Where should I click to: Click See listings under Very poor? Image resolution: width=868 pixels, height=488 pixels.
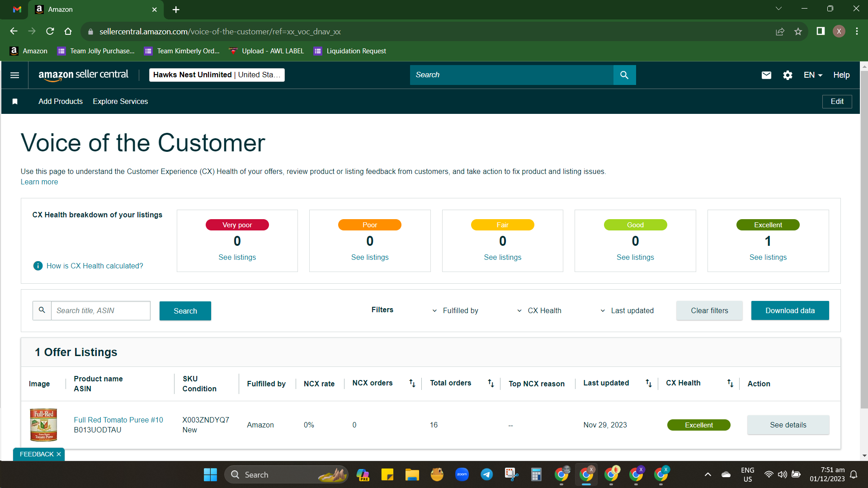click(237, 257)
